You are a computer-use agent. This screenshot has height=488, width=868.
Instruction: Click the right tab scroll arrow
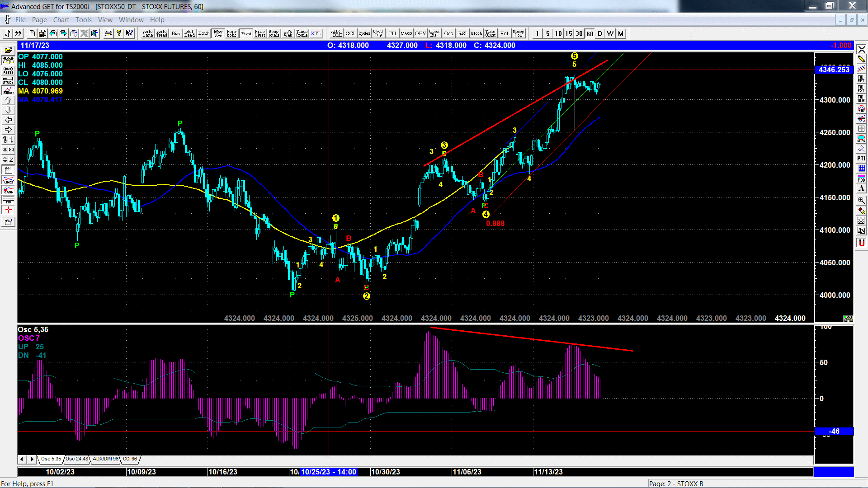(32, 459)
